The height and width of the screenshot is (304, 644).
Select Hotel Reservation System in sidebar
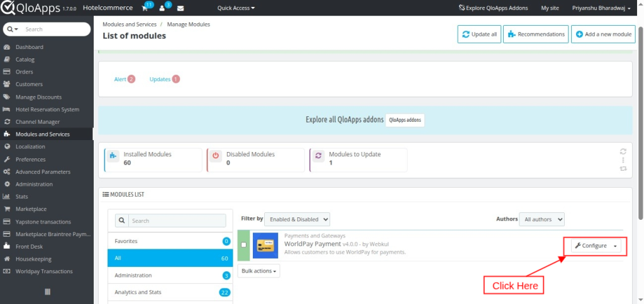point(47,109)
